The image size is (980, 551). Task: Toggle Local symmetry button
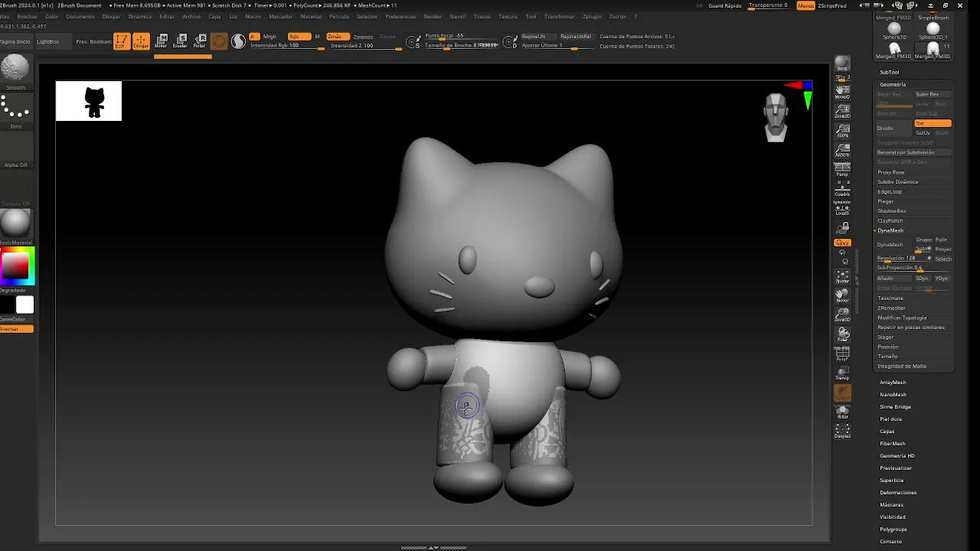pyautogui.click(x=842, y=208)
